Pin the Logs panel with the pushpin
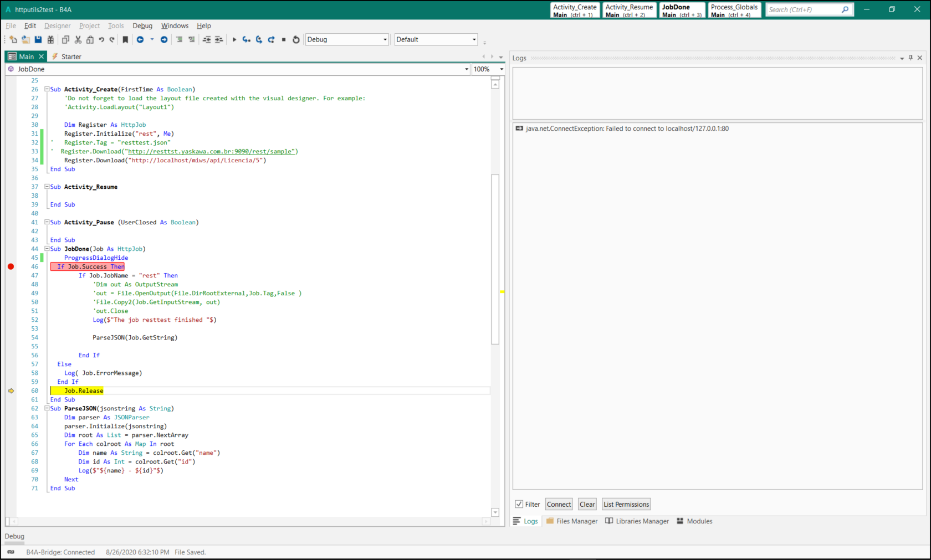Viewport: 931px width, 560px height. click(910, 58)
